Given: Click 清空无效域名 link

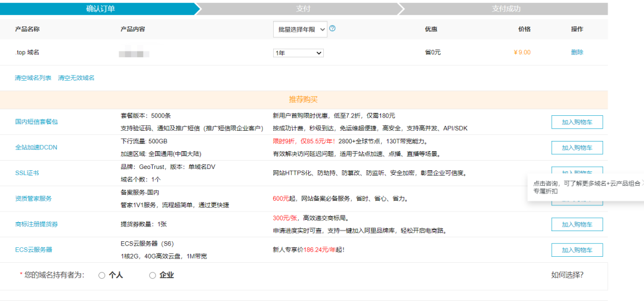Looking at the screenshot, I should 76,78.
